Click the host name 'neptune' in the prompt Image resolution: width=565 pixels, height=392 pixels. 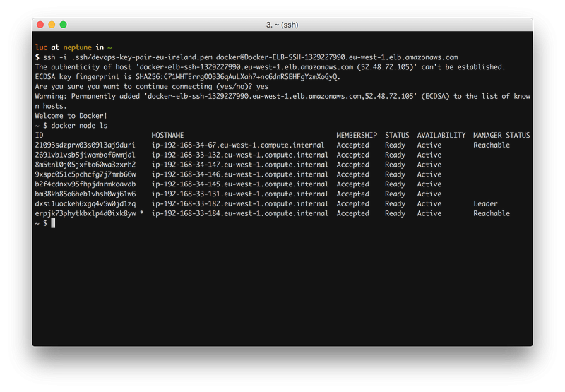(78, 47)
